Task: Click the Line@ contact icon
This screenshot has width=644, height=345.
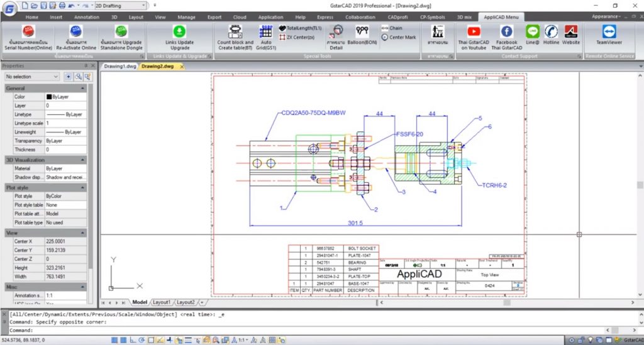Action: pyautogui.click(x=533, y=31)
